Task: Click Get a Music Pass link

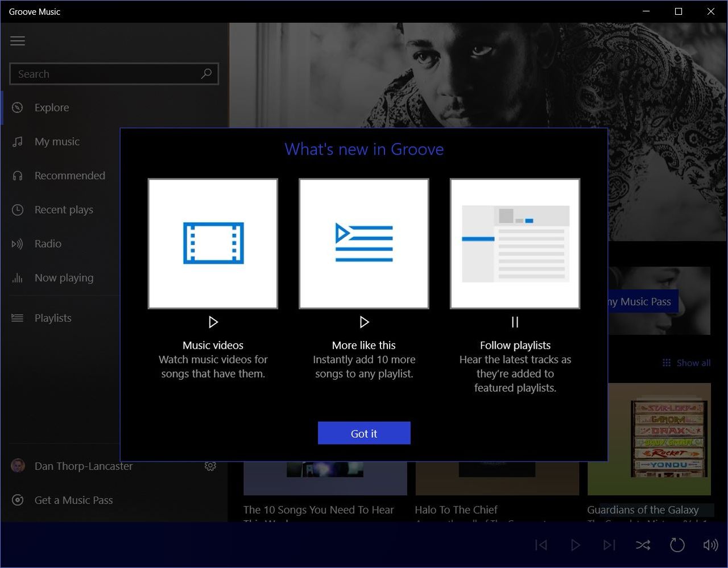Action: click(x=73, y=500)
